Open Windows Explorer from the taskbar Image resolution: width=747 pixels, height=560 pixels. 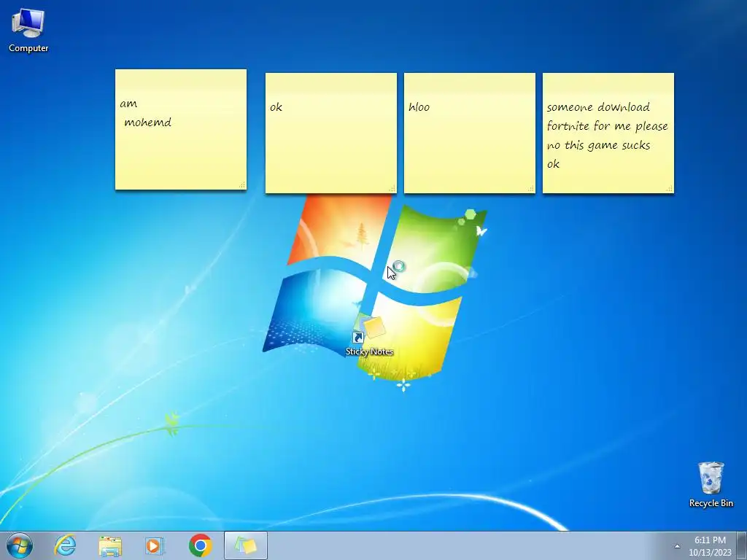(110, 545)
